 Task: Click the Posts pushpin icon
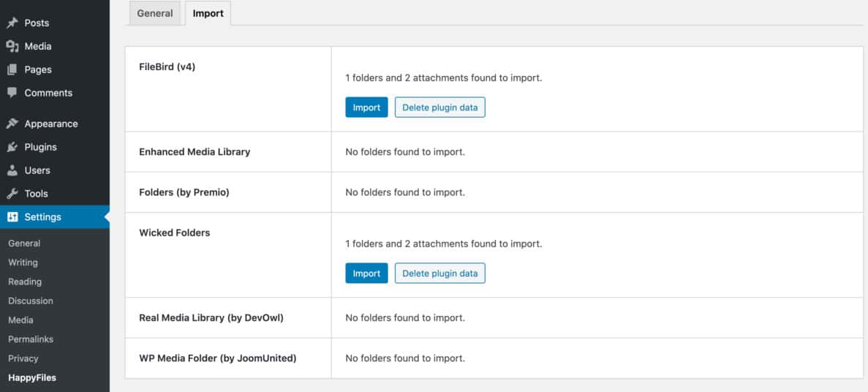(x=12, y=23)
